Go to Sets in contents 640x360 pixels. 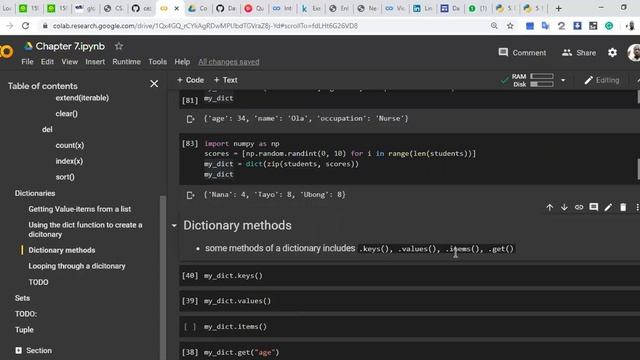[x=22, y=298]
